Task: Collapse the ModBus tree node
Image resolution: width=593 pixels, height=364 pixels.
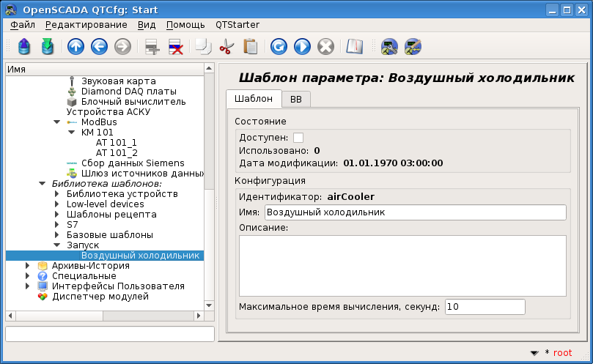Action: (x=56, y=122)
